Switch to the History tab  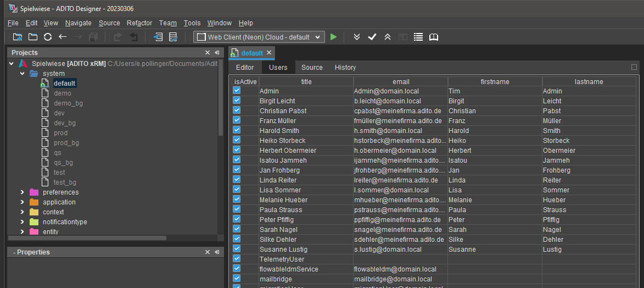pos(345,68)
